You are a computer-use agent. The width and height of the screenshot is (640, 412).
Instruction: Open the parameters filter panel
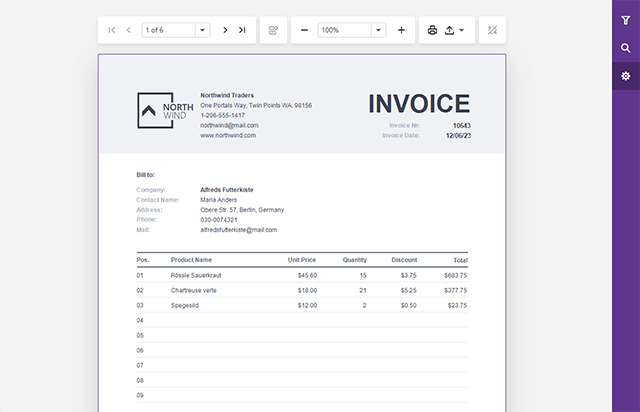(626, 19)
